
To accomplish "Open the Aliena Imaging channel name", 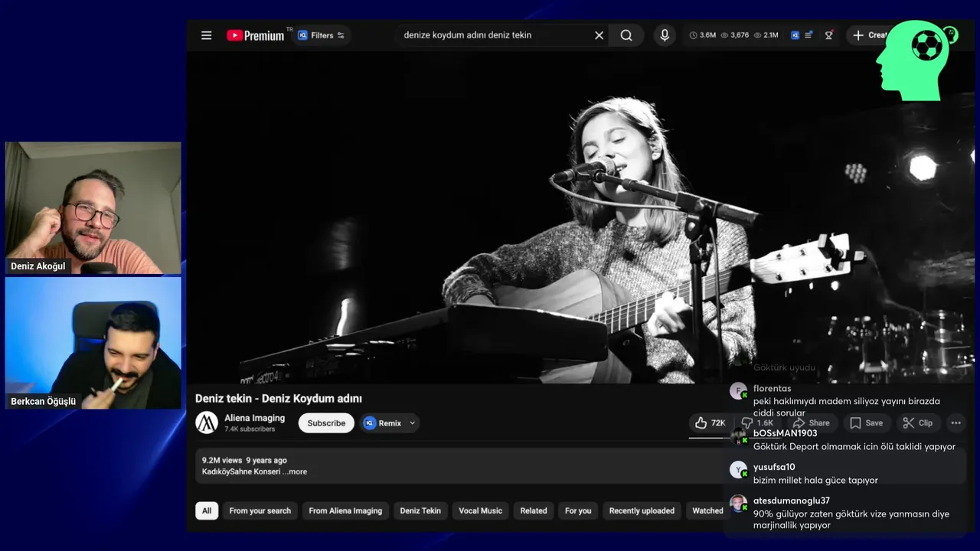I will pyautogui.click(x=254, y=418).
